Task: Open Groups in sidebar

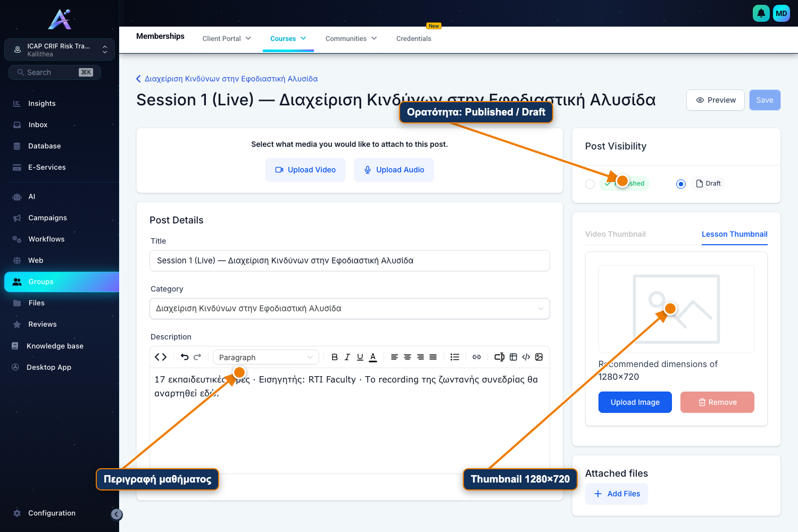Action: (62, 281)
